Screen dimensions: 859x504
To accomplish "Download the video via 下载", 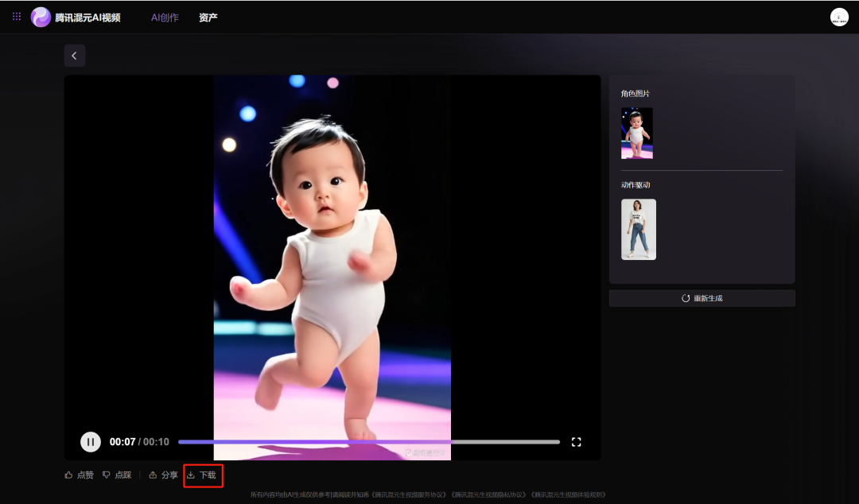I will [202, 475].
